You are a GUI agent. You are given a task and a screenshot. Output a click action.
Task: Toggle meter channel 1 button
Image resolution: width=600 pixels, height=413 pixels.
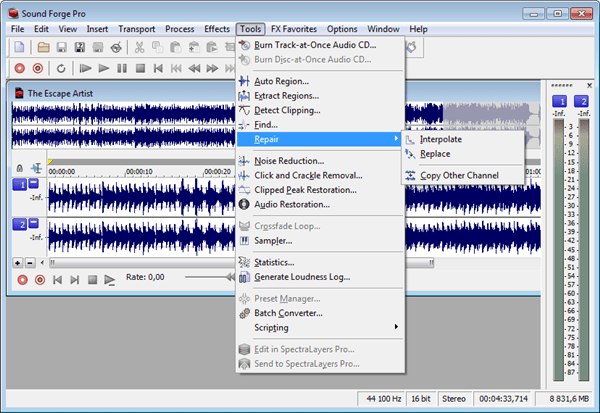559,102
